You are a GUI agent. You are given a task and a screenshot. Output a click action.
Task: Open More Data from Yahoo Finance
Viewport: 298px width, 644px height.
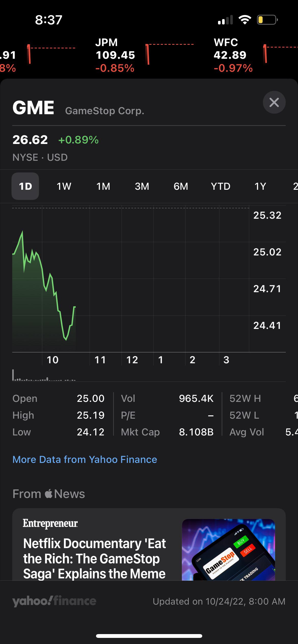pyautogui.click(x=85, y=460)
